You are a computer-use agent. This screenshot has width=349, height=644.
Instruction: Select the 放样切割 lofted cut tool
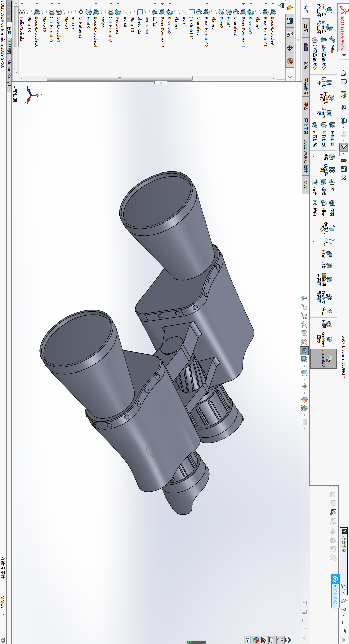(x=323, y=135)
